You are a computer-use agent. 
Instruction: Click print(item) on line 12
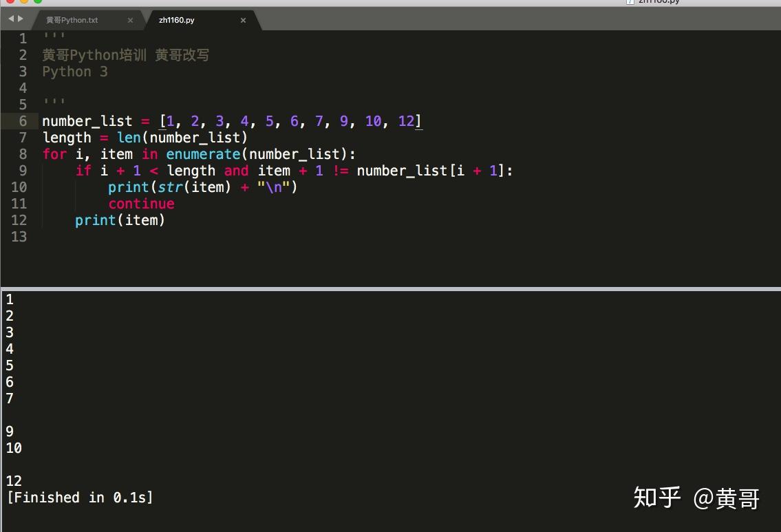(120, 220)
